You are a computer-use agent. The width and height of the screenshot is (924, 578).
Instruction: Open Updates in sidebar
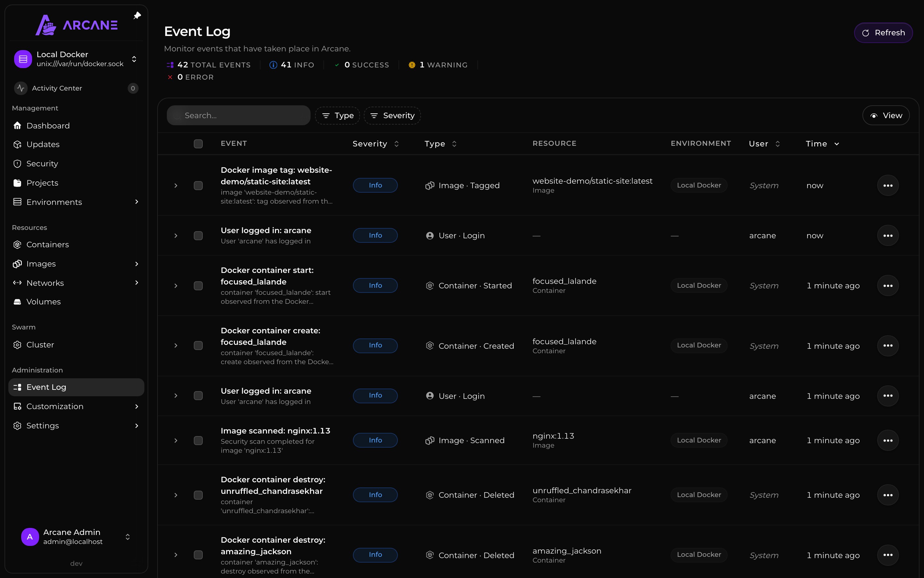(x=76, y=144)
